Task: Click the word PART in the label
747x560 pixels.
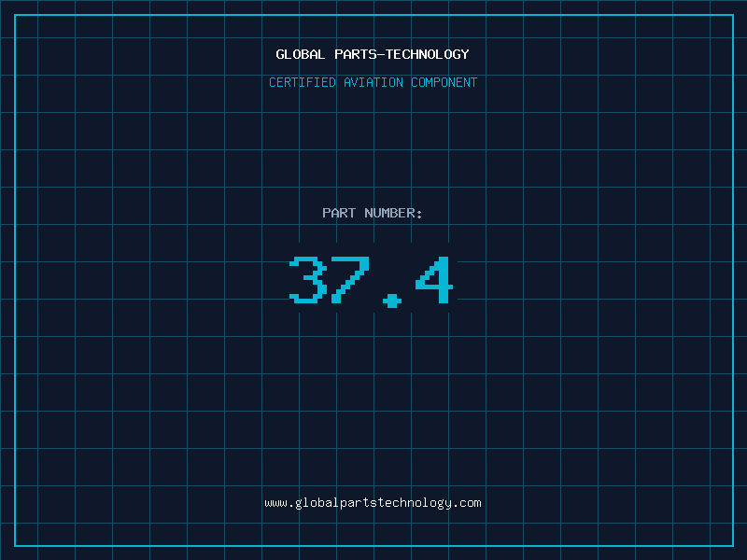Action: coord(339,213)
